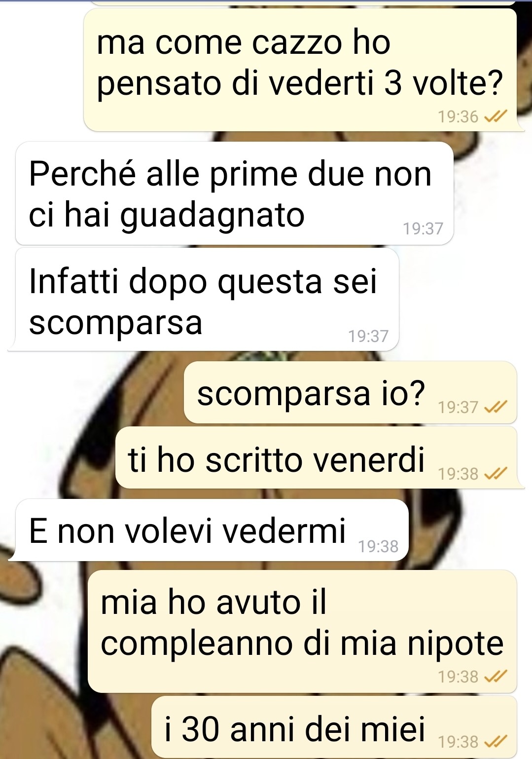Screen dimensions: 532x759
Task: Tap the 19:37 timestamp beside 'scomparsa' received message
Action: tap(368, 337)
